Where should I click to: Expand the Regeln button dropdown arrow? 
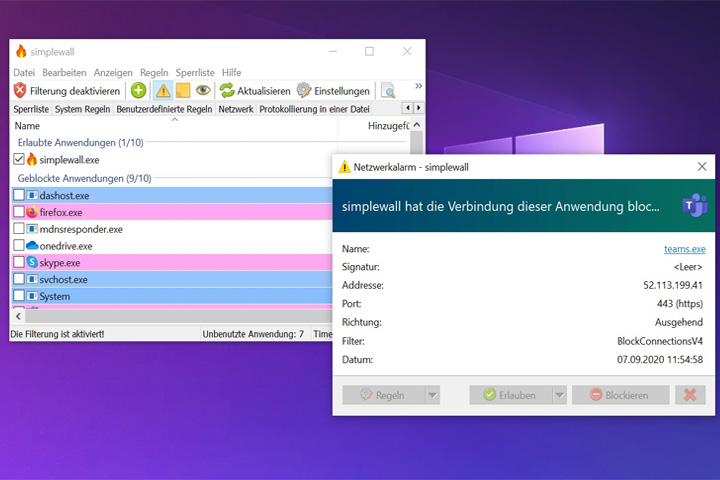point(433,395)
